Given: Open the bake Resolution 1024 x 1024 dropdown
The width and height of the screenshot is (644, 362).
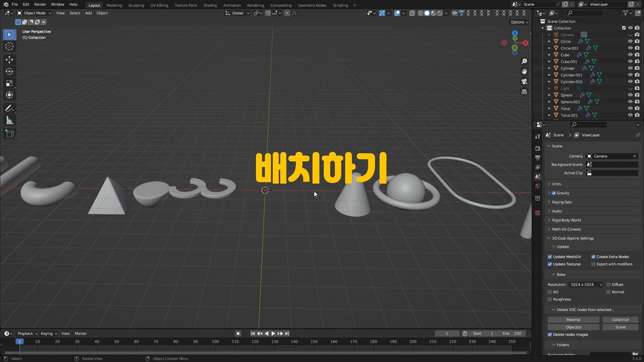Looking at the screenshot, I should [x=586, y=285].
